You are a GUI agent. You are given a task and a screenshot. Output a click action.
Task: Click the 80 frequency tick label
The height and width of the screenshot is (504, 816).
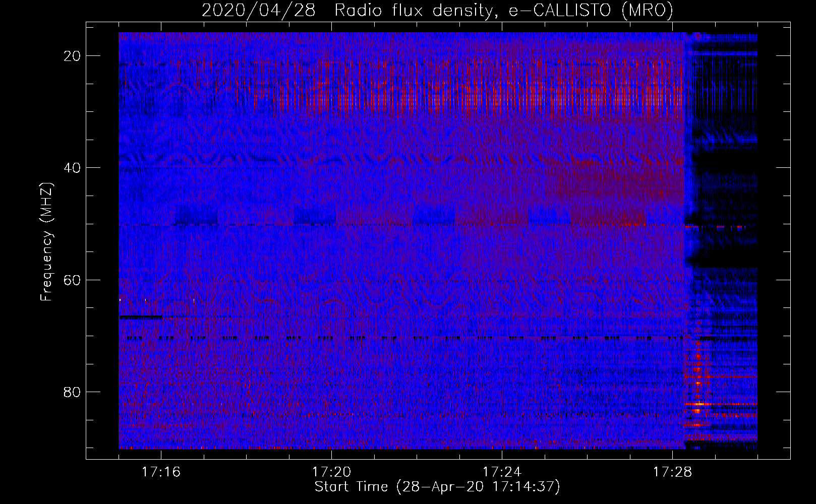73,392
